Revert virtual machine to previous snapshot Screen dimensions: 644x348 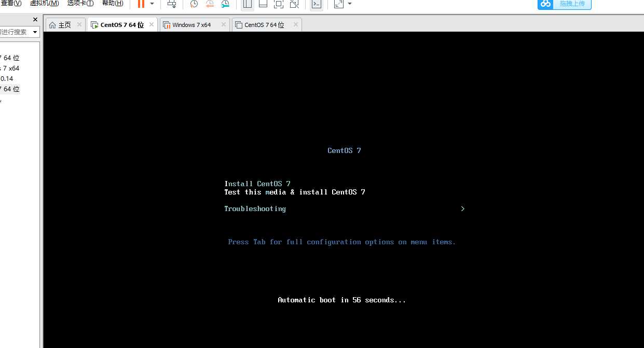[x=210, y=4]
